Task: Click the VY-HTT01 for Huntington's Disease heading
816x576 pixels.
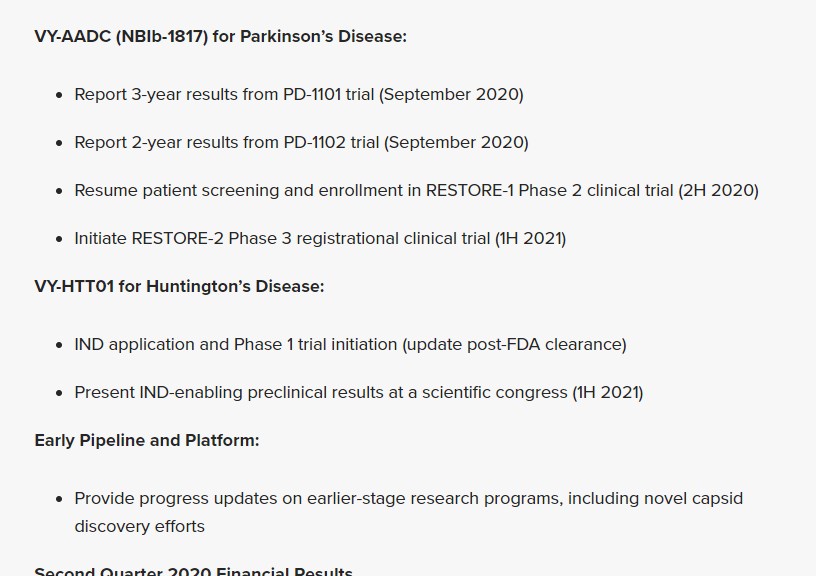Action: (x=179, y=286)
